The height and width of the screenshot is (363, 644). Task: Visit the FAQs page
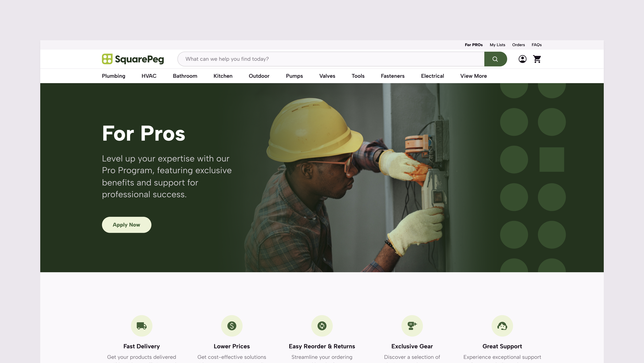(537, 45)
